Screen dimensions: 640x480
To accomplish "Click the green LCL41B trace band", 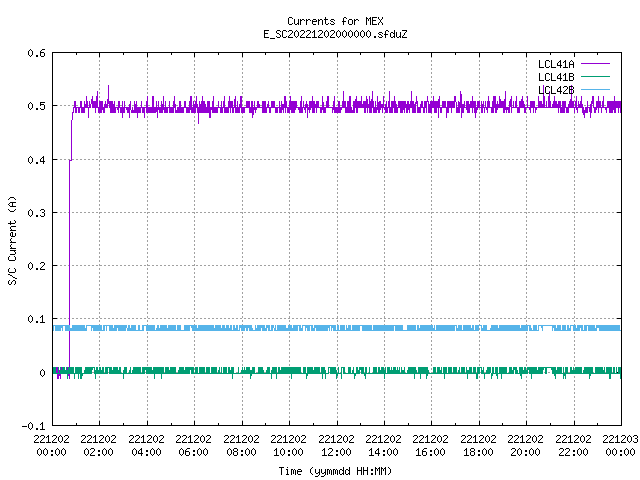I will (x=337, y=371).
